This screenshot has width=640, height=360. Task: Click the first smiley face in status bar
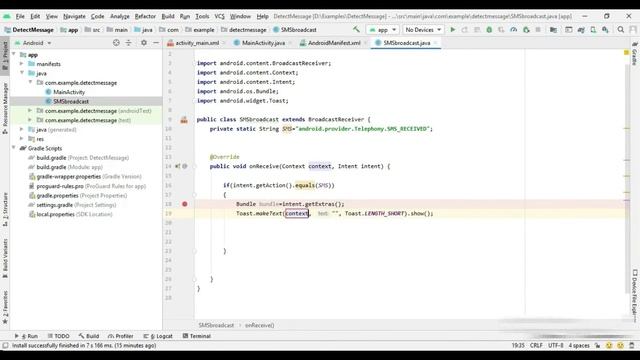609,345
